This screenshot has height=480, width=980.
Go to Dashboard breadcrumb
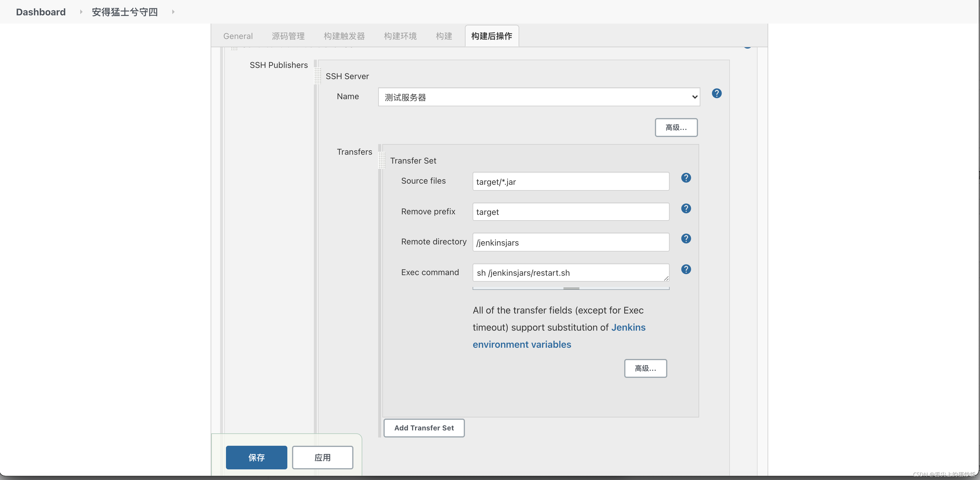point(41,12)
